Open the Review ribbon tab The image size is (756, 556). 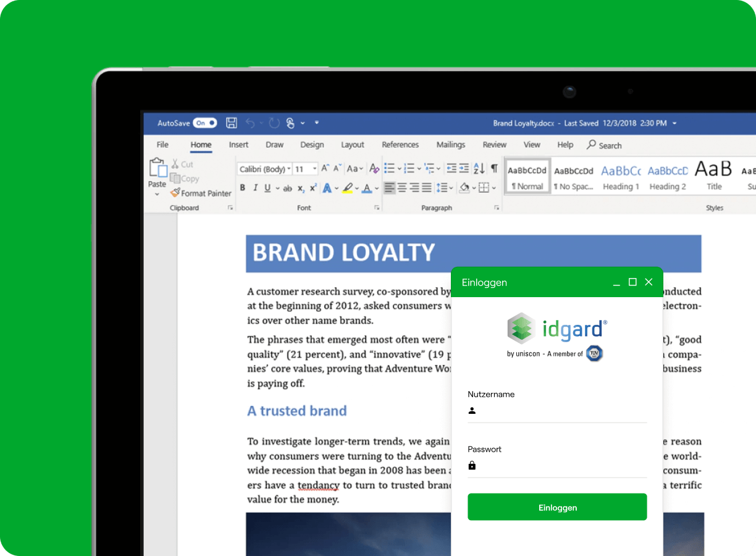click(x=494, y=145)
